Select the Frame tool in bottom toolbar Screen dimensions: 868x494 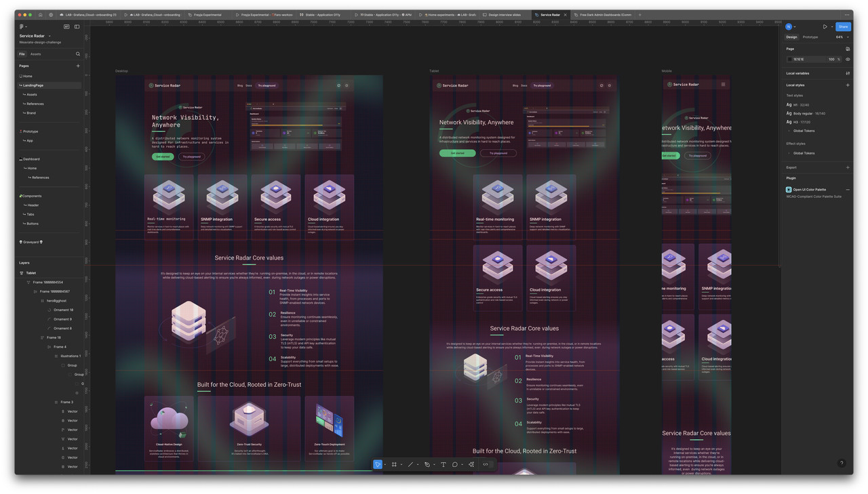coord(394,464)
